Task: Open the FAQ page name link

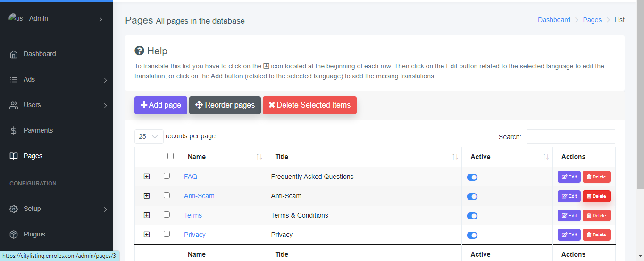Action: [x=191, y=177]
